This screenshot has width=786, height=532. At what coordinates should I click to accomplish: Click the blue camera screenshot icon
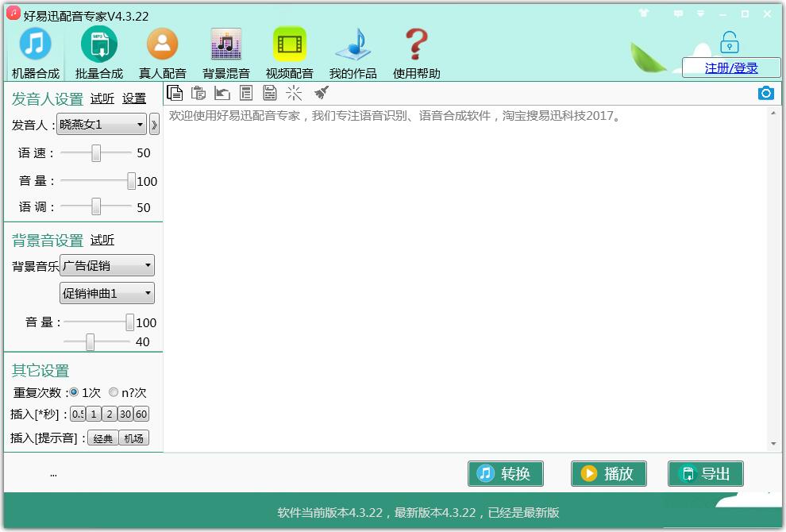point(765,94)
